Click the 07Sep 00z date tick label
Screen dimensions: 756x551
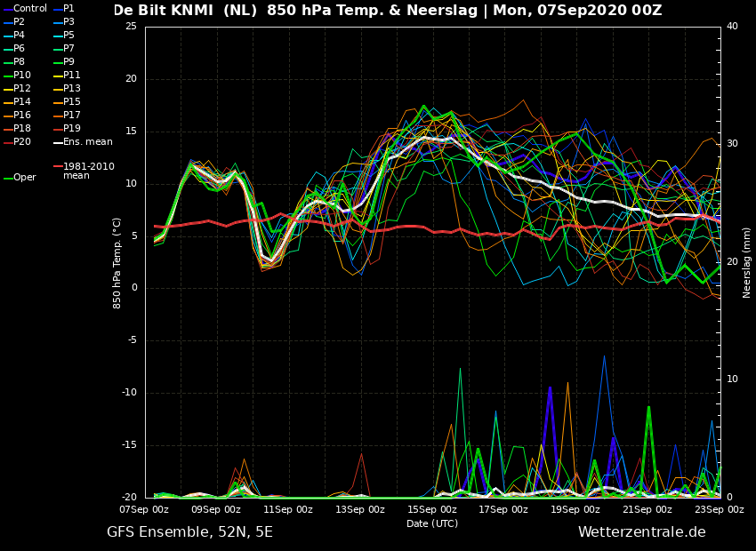coord(145,509)
